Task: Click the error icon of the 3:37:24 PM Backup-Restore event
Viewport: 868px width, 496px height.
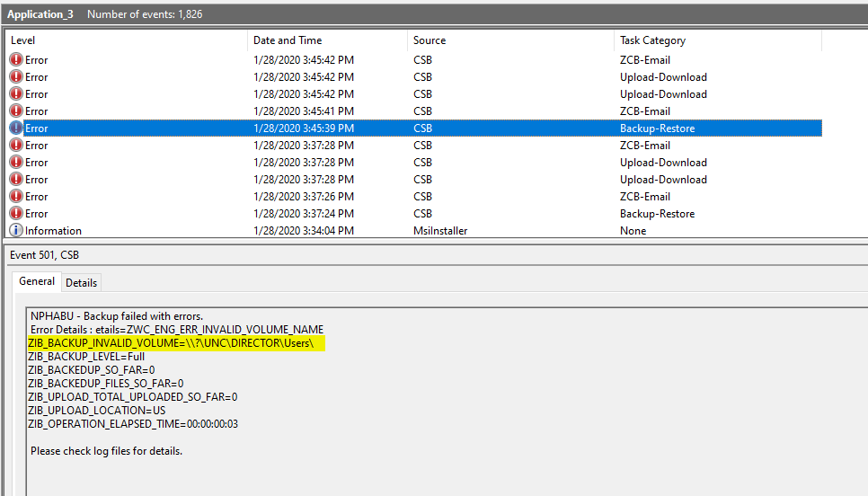Action: click(x=16, y=214)
